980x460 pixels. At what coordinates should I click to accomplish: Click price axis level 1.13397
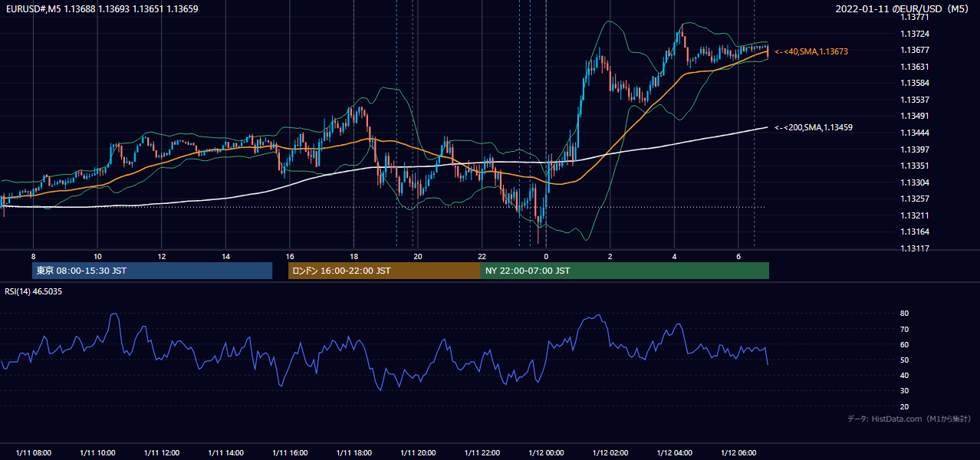(915, 149)
